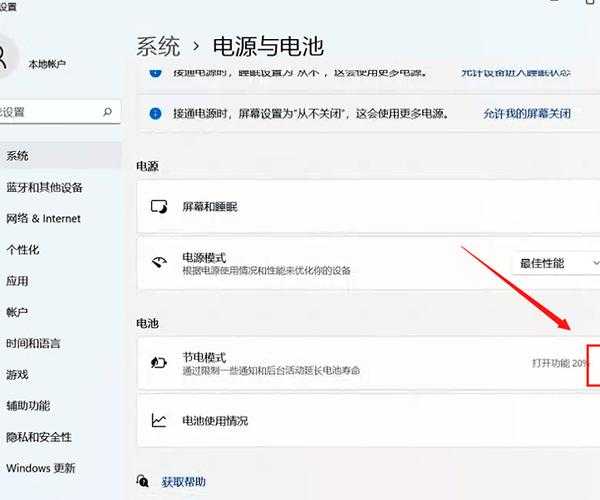Click the 打开功能 20% status text
This screenshot has height=500, width=600.
pyautogui.click(x=560, y=363)
